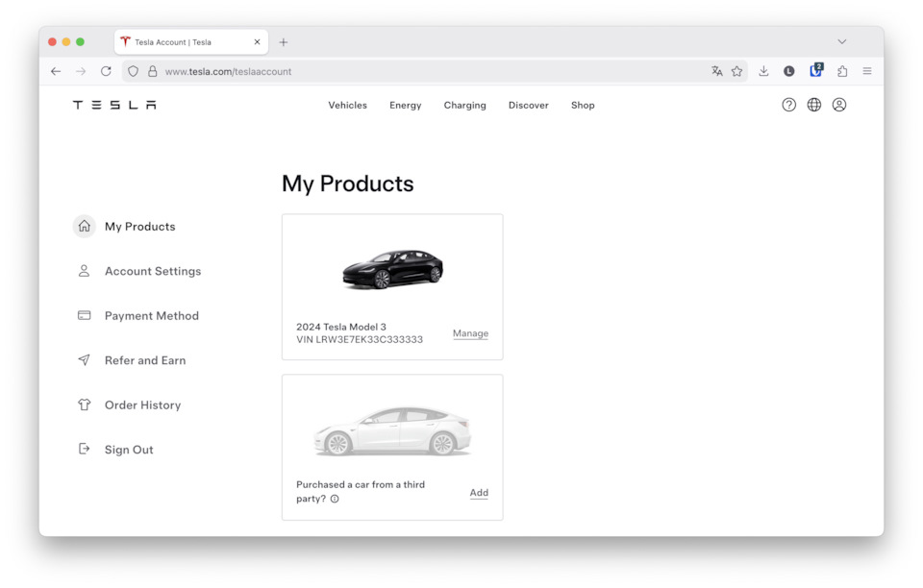The height and width of the screenshot is (588, 923).
Task: Close the Tesla Account tab
Action: click(258, 42)
